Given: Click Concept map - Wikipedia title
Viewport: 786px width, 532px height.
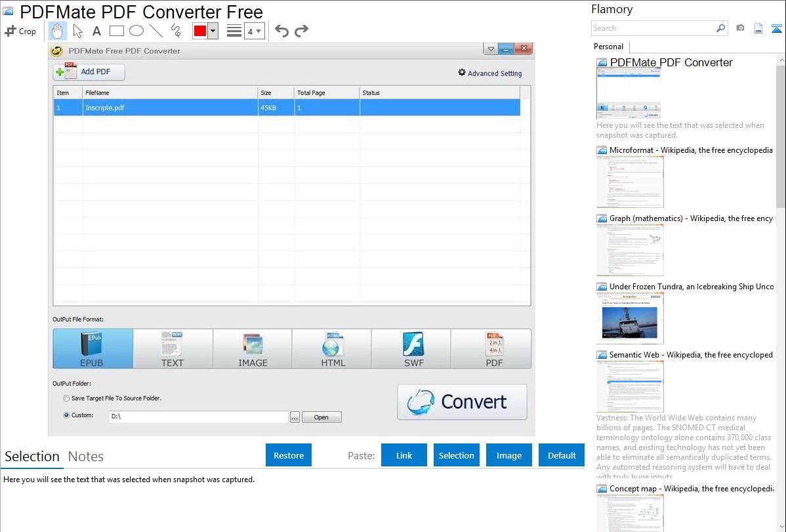Looking at the screenshot, I should point(692,489).
